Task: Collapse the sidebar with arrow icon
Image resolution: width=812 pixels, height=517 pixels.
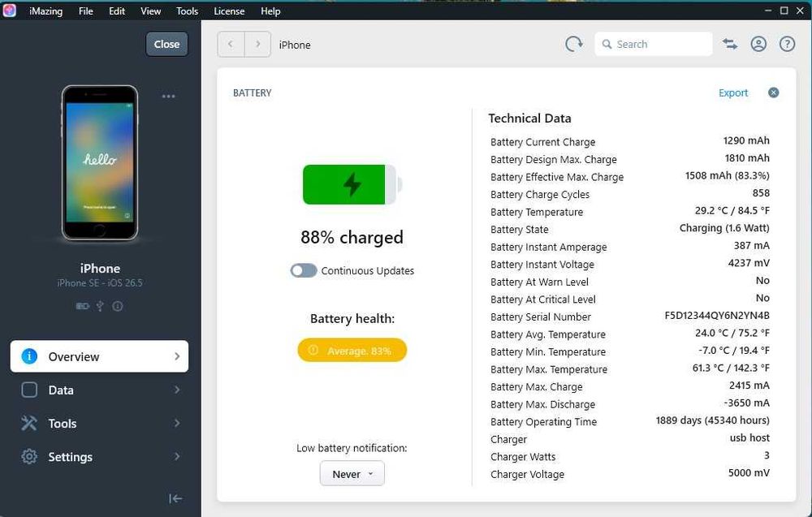Action: (x=175, y=498)
